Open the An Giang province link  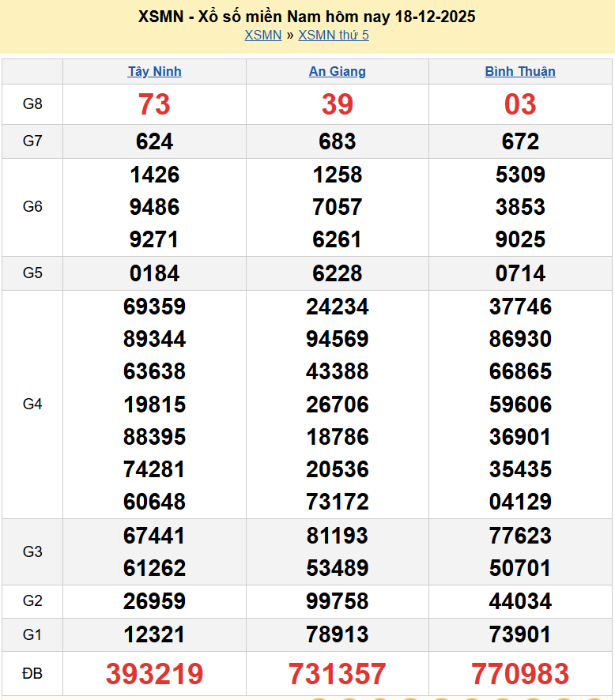[337, 71]
